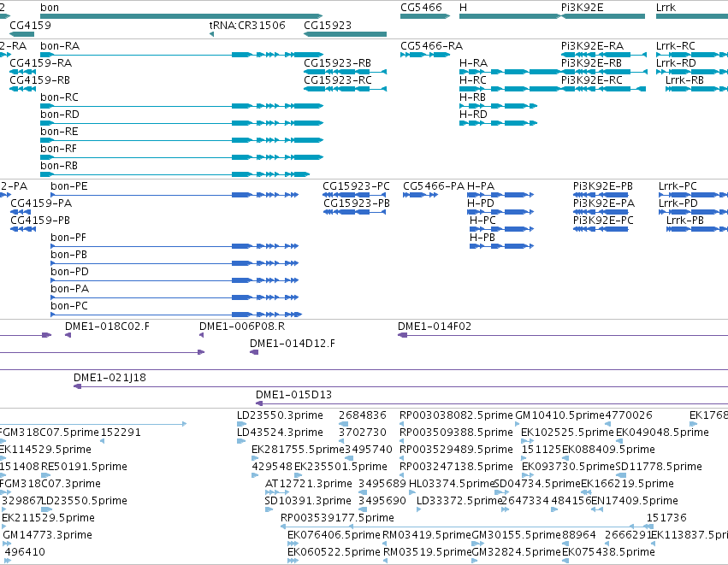Click the bon-RD transcript label
The image size is (728, 565).
pyautogui.click(x=60, y=115)
